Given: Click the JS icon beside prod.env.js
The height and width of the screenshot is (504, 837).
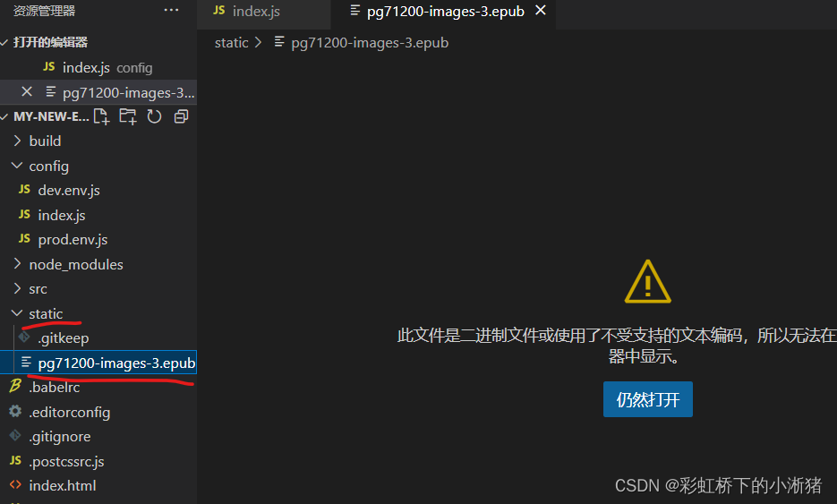Looking at the screenshot, I should pyautogui.click(x=24, y=239).
